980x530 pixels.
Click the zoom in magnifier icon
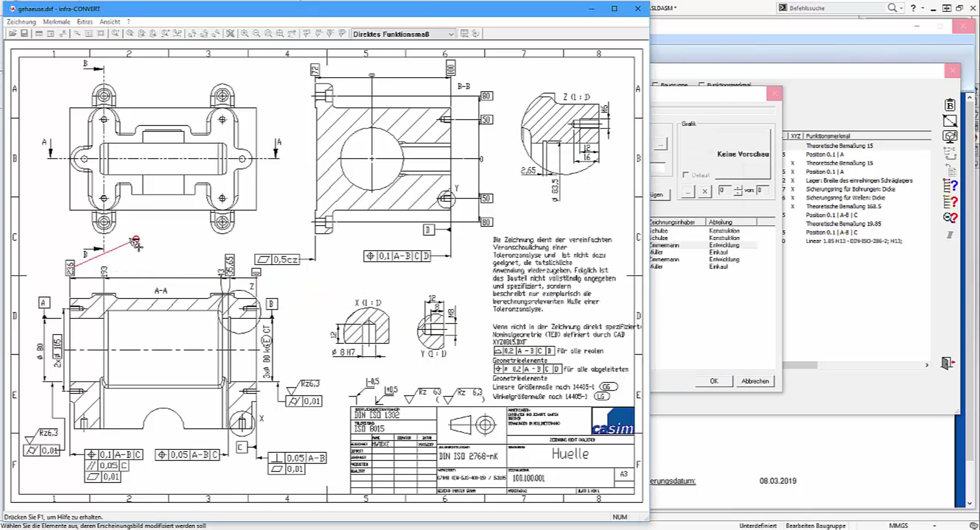[245, 33]
